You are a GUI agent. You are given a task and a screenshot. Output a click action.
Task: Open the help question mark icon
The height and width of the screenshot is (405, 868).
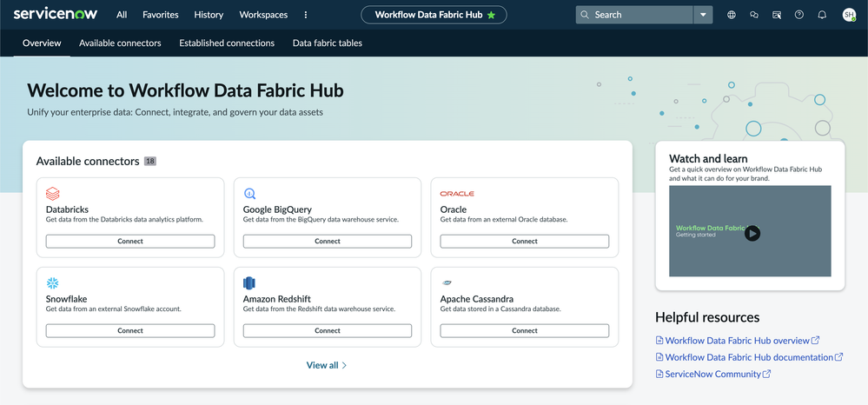[798, 15]
